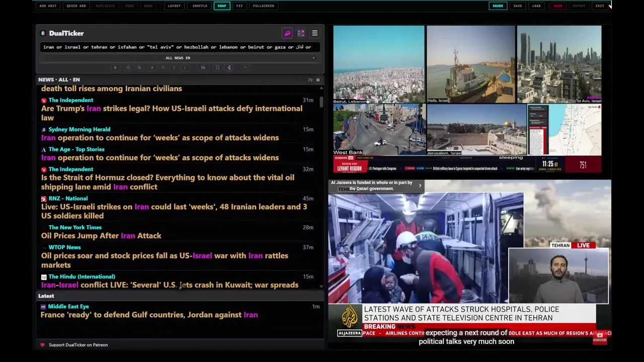Select the West Bank camera feed
Screen dimensions: 644x362
click(x=379, y=130)
